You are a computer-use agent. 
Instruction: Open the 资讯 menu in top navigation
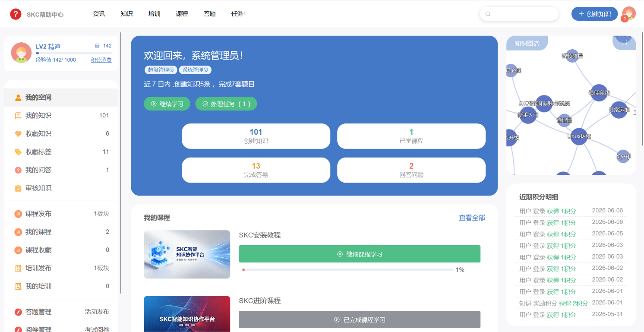click(x=99, y=14)
